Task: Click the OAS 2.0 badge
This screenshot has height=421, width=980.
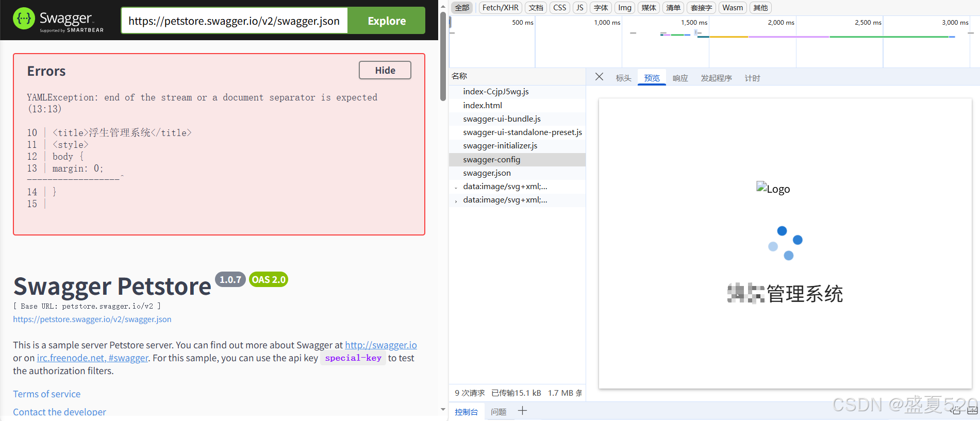Action: point(269,279)
